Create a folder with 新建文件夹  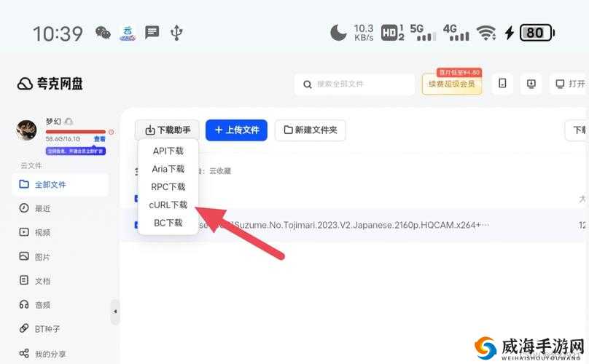[311, 130]
